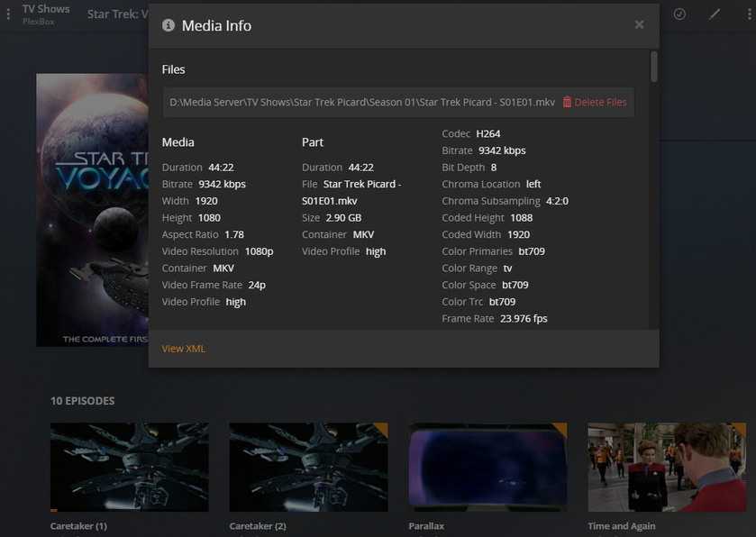Screen dimensions: 756x537
Task: Select the Bit Depth 8 value
Action: [x=494, y=168]
